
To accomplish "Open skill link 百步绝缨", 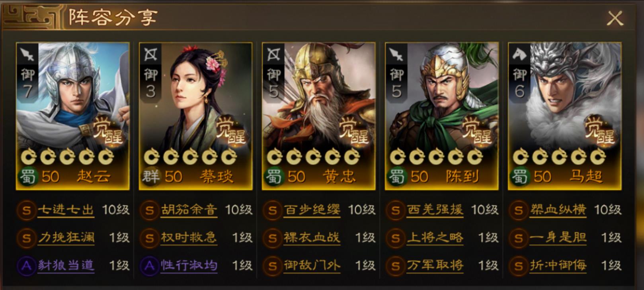I will [x=312, y=210].
